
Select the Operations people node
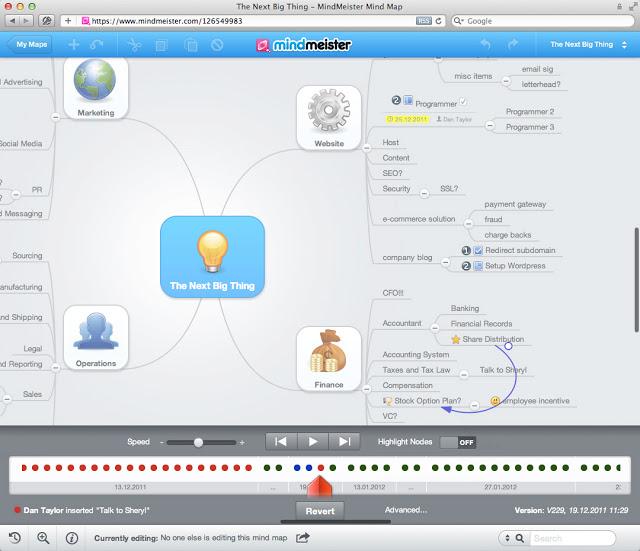pyautogui.click(x=96, y=338)
